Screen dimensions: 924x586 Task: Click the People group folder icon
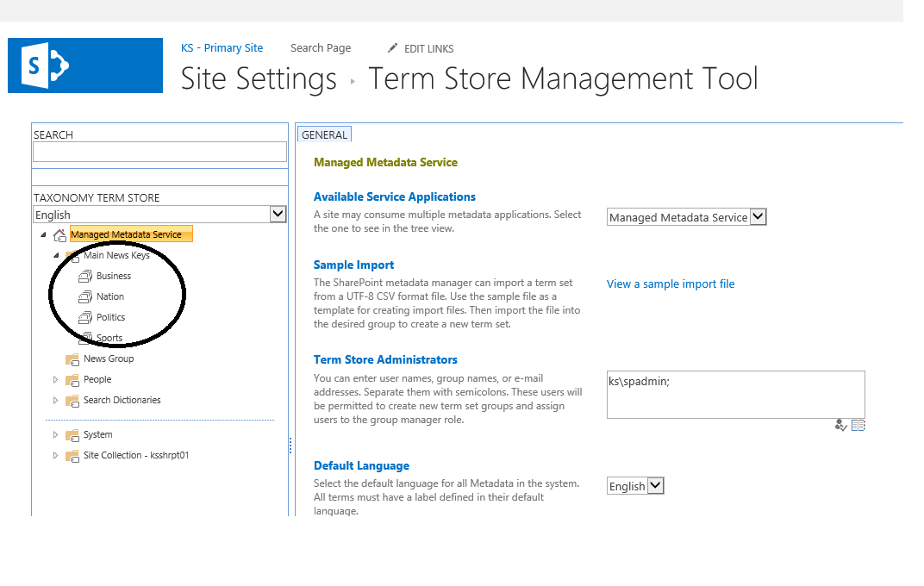pyautogui.click(x=72, y=380)
